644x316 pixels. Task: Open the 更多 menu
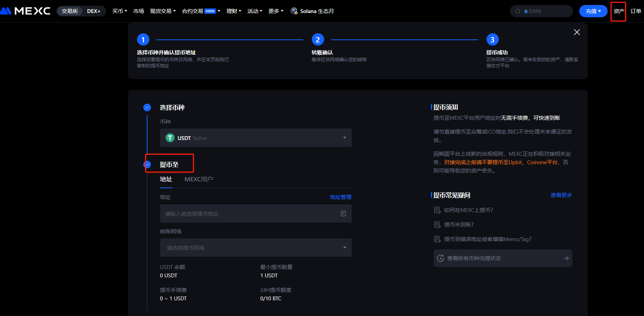click(276, 11)
